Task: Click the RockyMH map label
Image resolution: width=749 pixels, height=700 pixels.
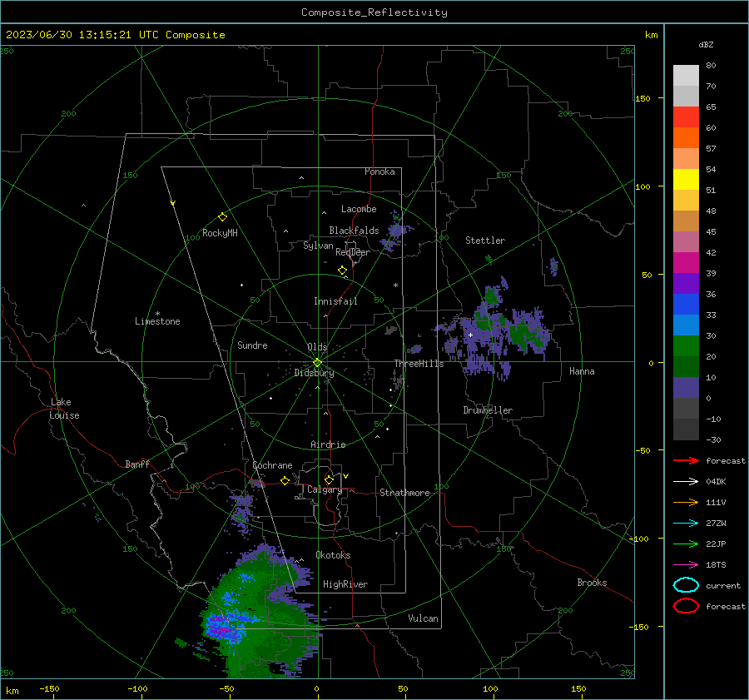Action: 220,233
